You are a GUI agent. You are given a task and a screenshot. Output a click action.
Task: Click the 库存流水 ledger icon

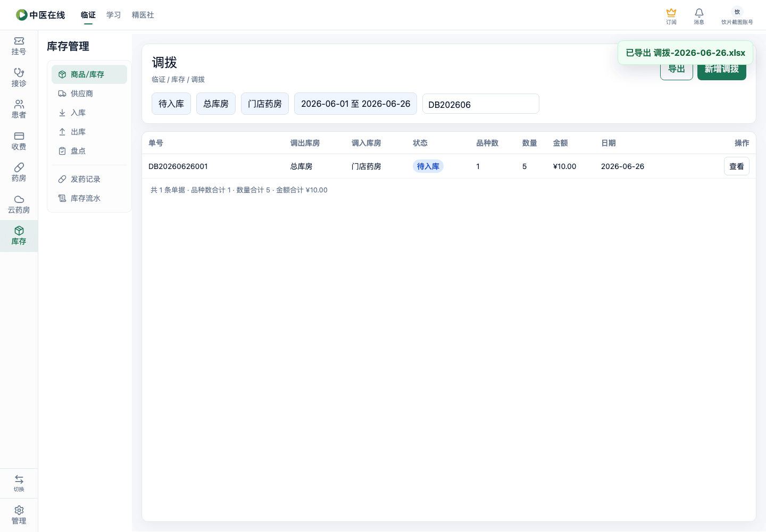[x=62, y=198]
